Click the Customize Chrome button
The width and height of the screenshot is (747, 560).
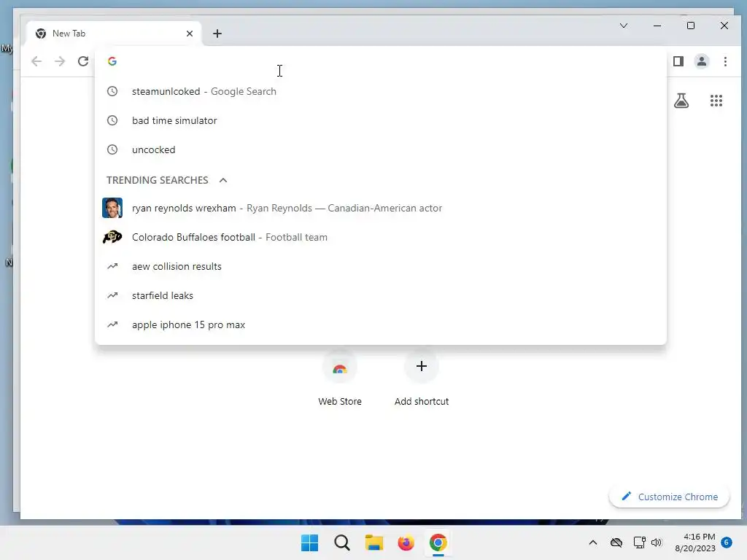(670, 497)
